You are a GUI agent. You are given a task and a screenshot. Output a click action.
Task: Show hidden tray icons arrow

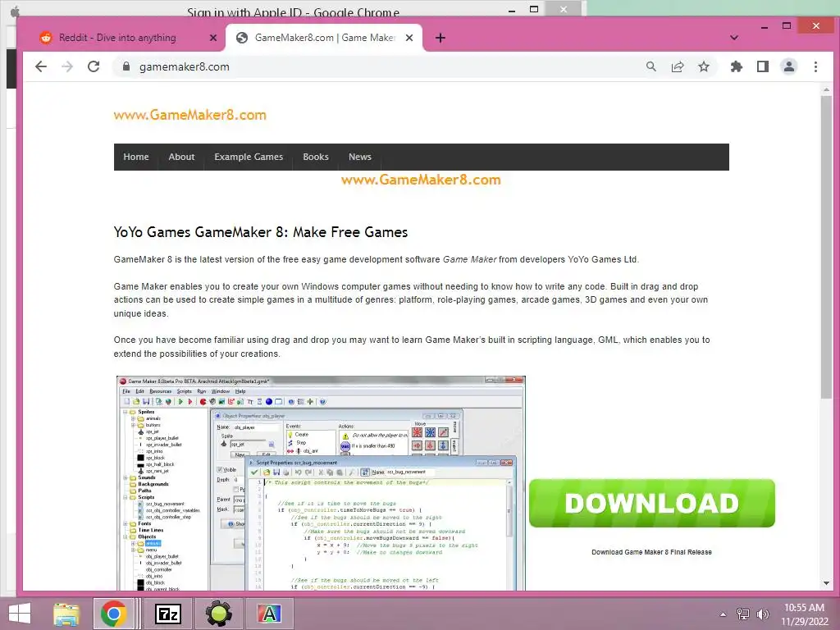click(x=724, y=614)
